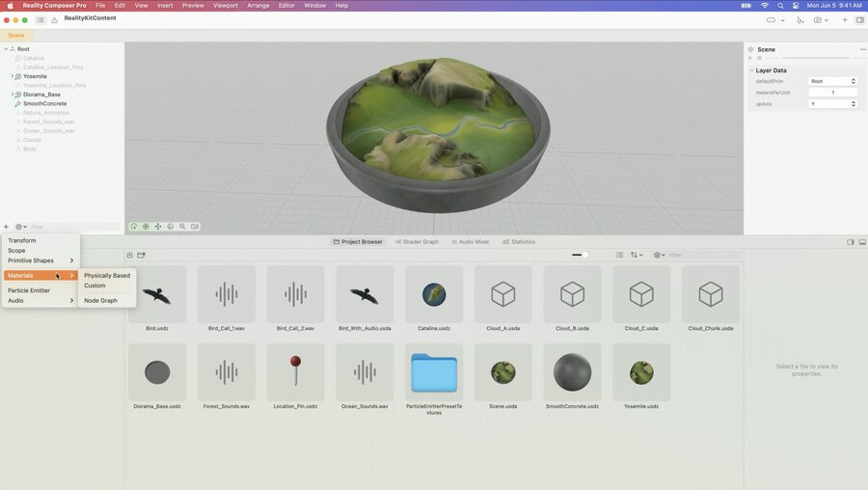
Task: Expand the Diorama_Base entity in hierarchy
Action: click(x=13, y=95)
